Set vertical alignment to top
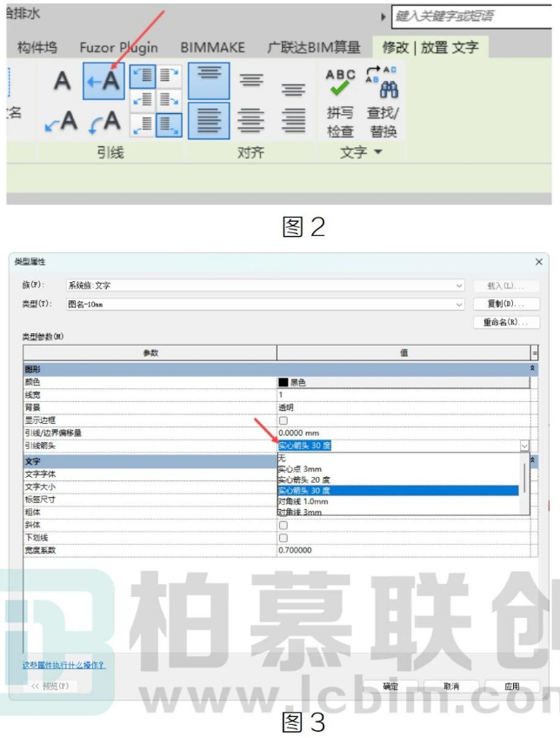Viewport: 560px width, 738px height. pyautogui.click(x=209, y=80)
